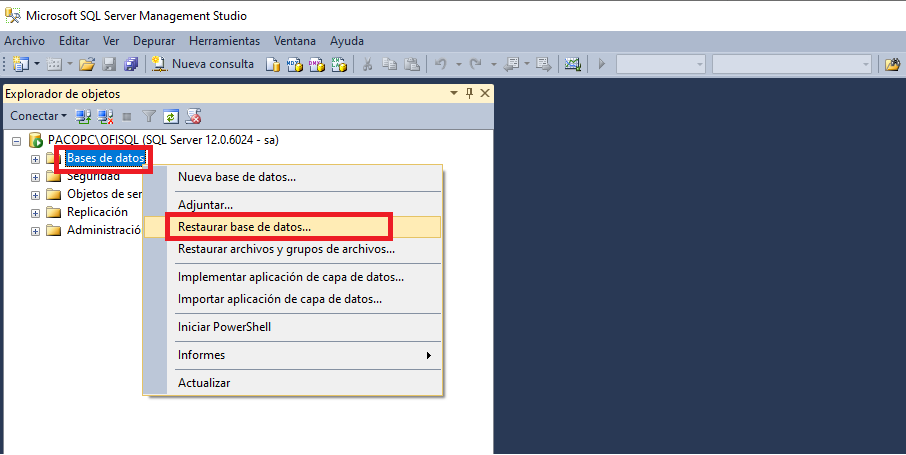Choose Nueva base de datos... from context menu
Viewport: 906px width, 455px height.
click(x=292, y=177)
